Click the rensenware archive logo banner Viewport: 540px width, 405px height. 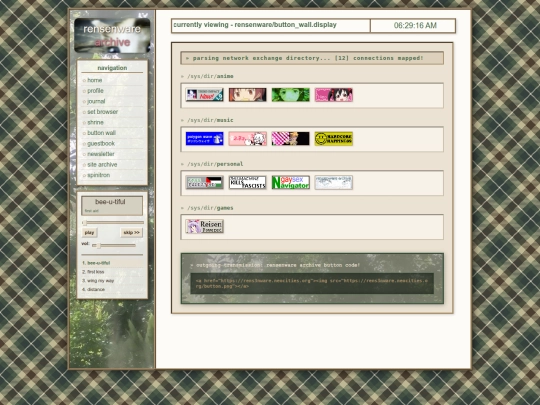112,35
